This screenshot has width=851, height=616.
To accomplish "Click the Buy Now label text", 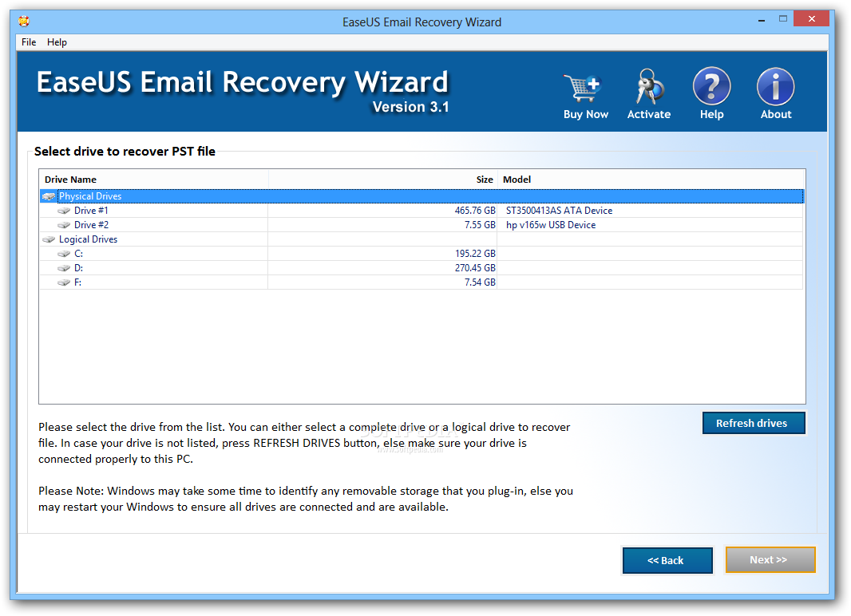I will (x=586, y=114).
